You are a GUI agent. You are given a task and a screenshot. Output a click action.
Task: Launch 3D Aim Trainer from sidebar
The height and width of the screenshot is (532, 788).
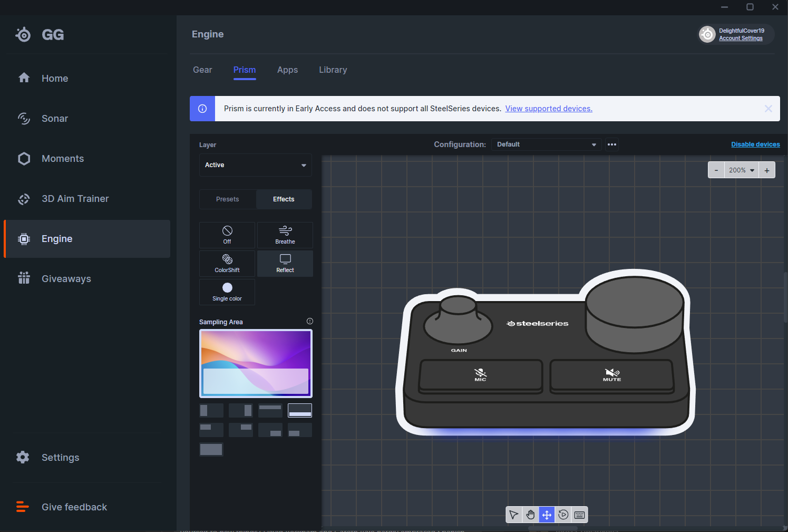(87, 199)
